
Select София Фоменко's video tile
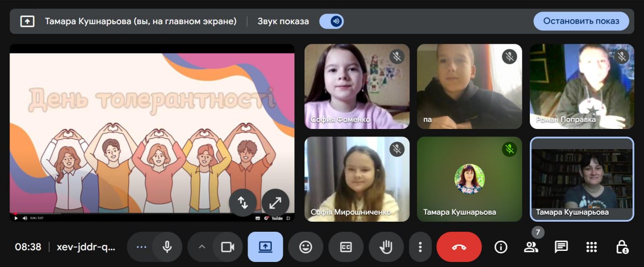coord(357,86)
